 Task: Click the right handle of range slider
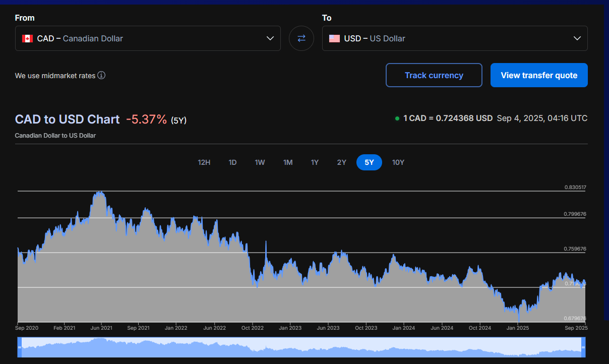[584, 347]
